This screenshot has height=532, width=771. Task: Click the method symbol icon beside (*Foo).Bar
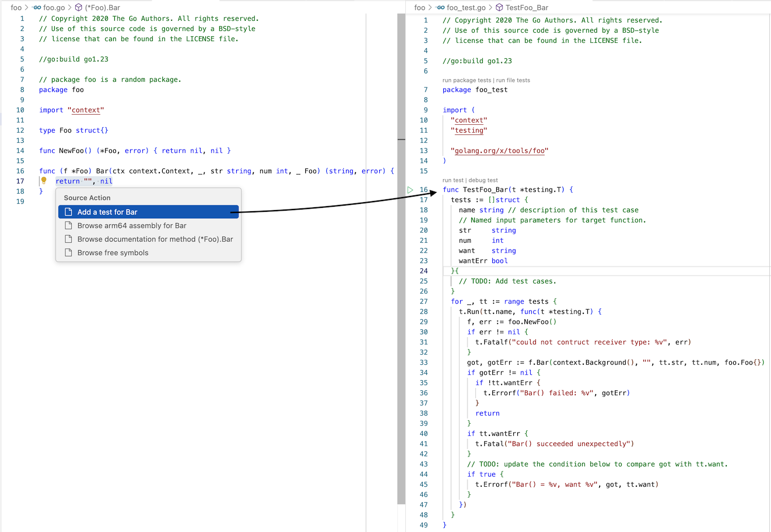(x=79, y=7)
